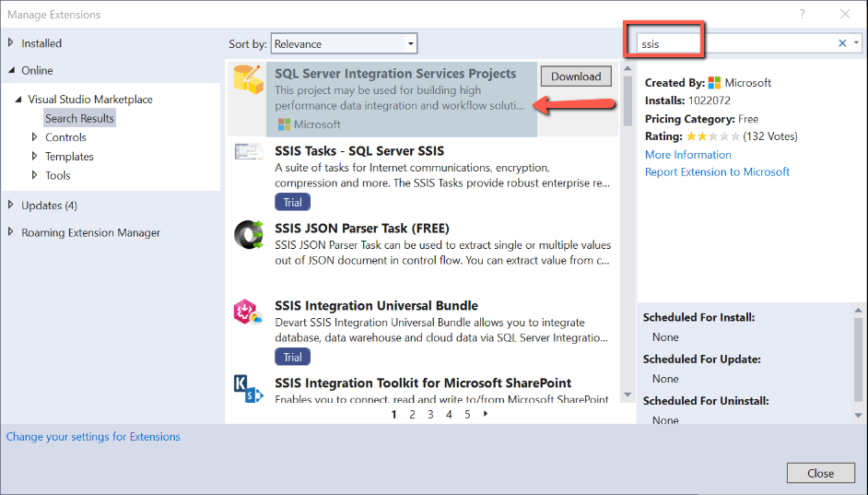Clear the search box with the X icon
This screenshot has width=868, height=495.
(842, 43)
